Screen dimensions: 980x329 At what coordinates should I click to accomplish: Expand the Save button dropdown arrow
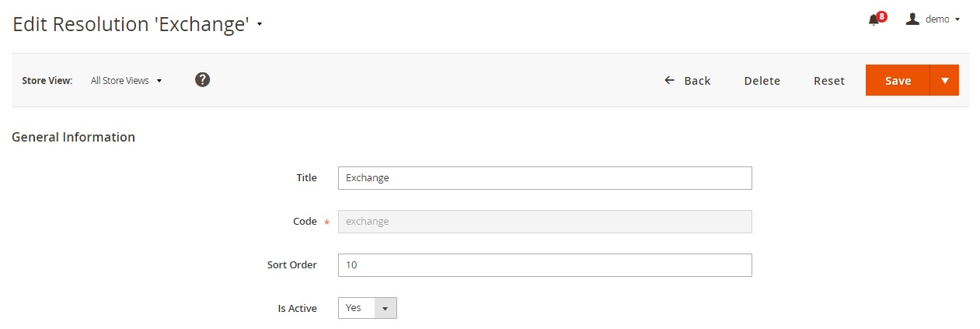(944, 80)
